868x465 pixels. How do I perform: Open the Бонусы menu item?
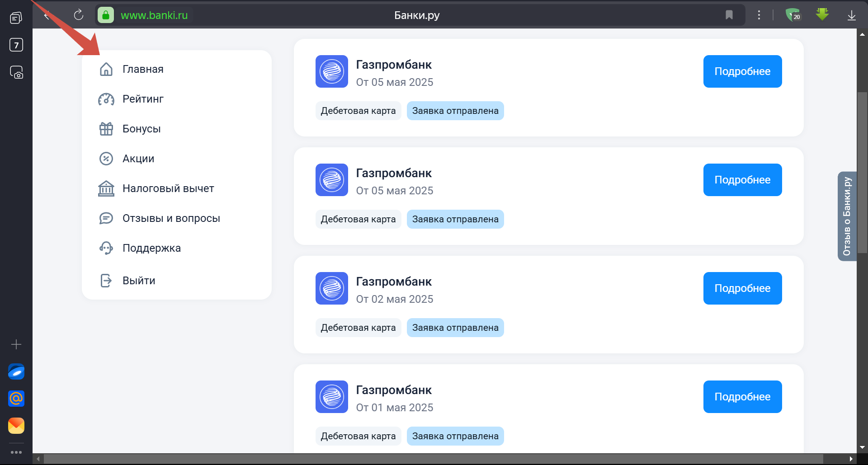click(x=142, y=129)
